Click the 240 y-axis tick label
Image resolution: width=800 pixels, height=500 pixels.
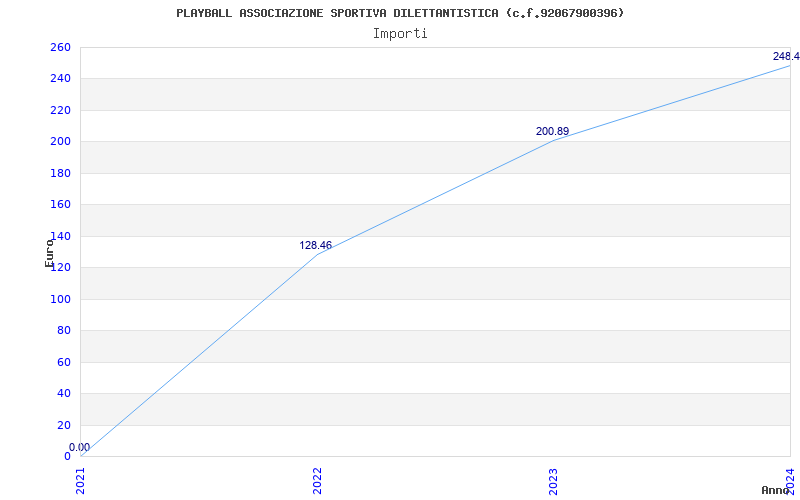click(x=60, y=79)
